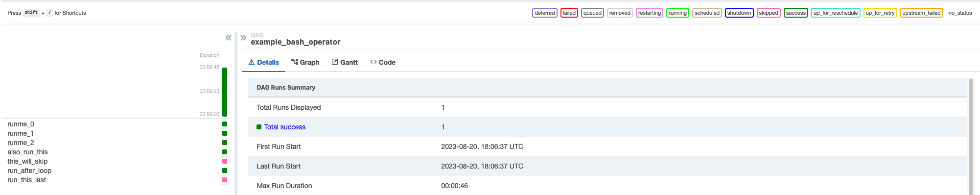
Task: Select the run_this_last task row
Action: pyautogui.click(x=115, y=180)
